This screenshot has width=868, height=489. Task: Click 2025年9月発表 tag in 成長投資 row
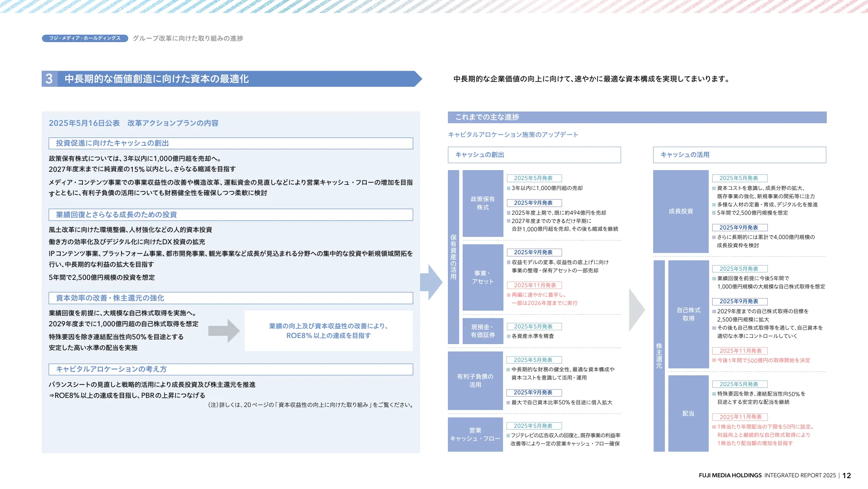pos(740,228)
